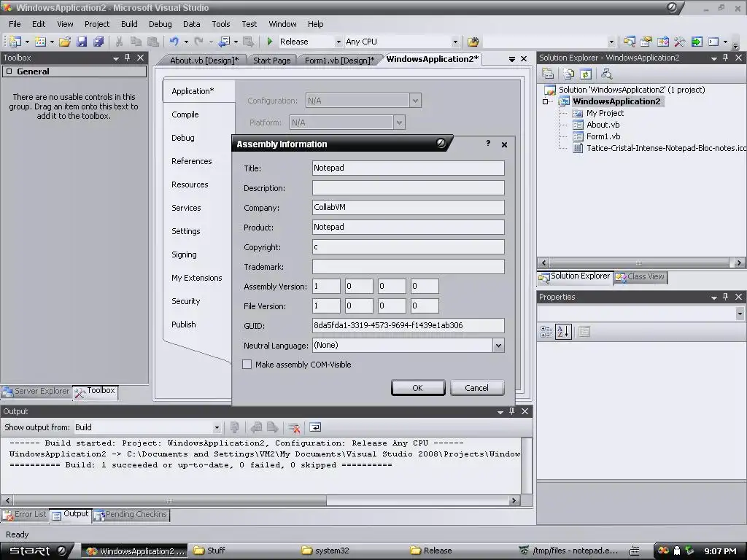
Task: Click in the GUID text field
Action: point(409,325)
